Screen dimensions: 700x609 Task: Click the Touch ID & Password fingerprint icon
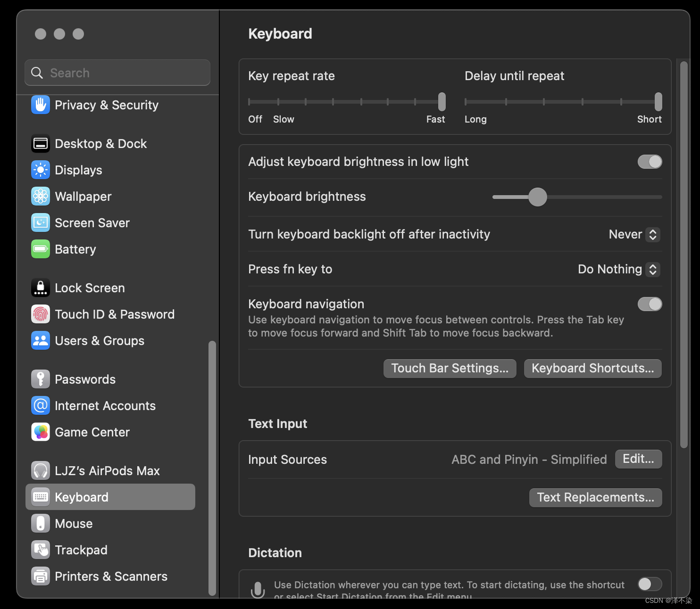pyautogui.click(x=41, y=314)
